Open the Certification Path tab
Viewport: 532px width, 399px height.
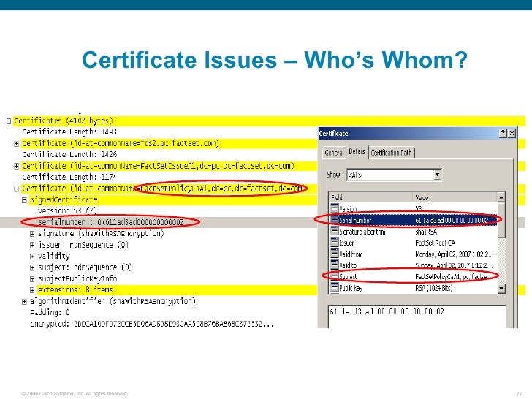(x=391, y=153)
